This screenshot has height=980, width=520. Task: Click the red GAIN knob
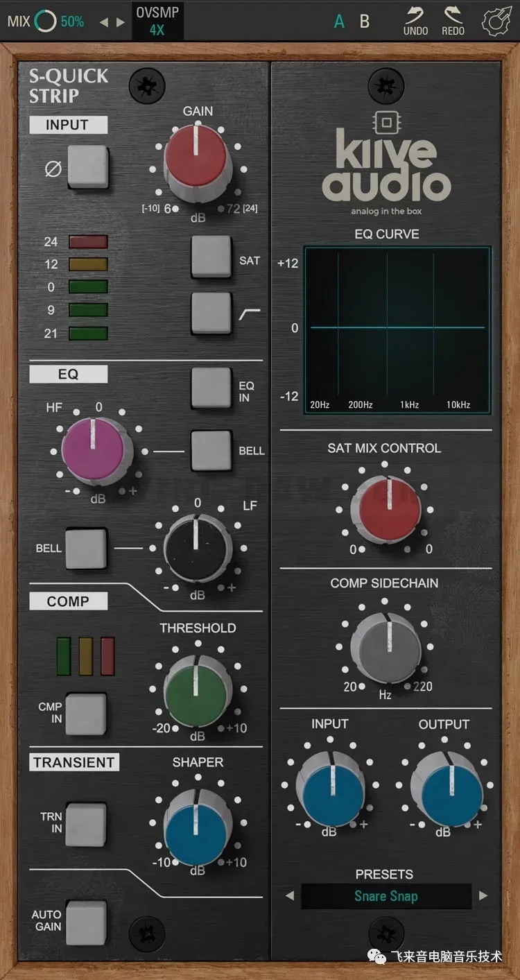197,161
